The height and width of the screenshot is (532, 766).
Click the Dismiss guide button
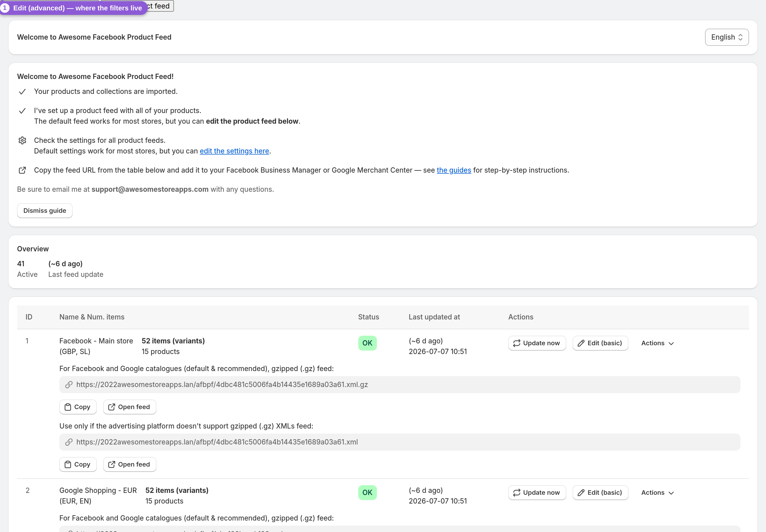click(45, 211)
